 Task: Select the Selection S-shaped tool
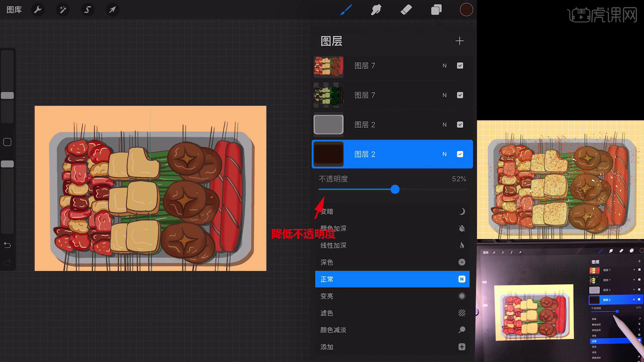88,10
